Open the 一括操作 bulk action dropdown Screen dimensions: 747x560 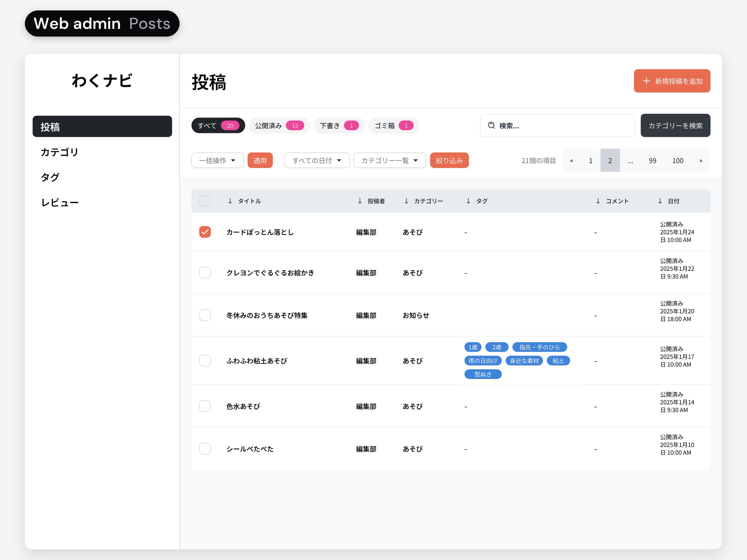(x=217, y=160)
